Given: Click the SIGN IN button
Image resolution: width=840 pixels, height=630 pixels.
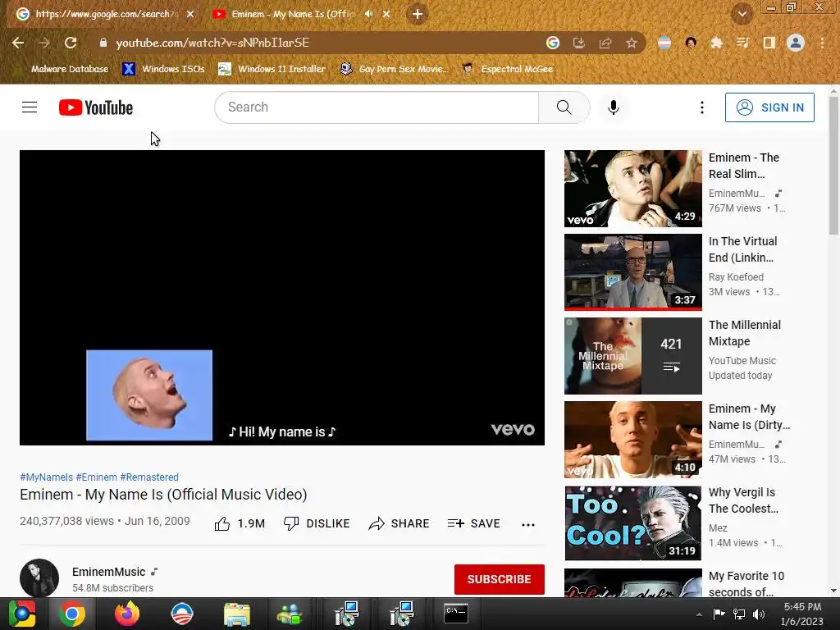Looking at the screenshot, I should (x=769, y=107).
